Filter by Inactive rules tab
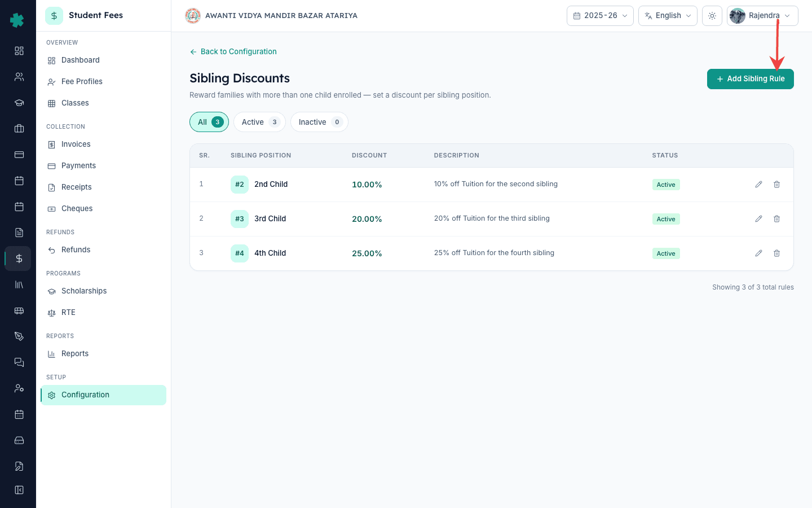Viewport: 812px width, 508px height. pos(319,122)
